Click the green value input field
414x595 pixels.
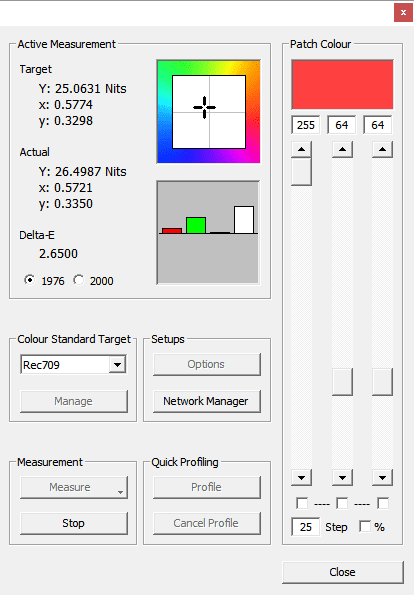[342, 125]
